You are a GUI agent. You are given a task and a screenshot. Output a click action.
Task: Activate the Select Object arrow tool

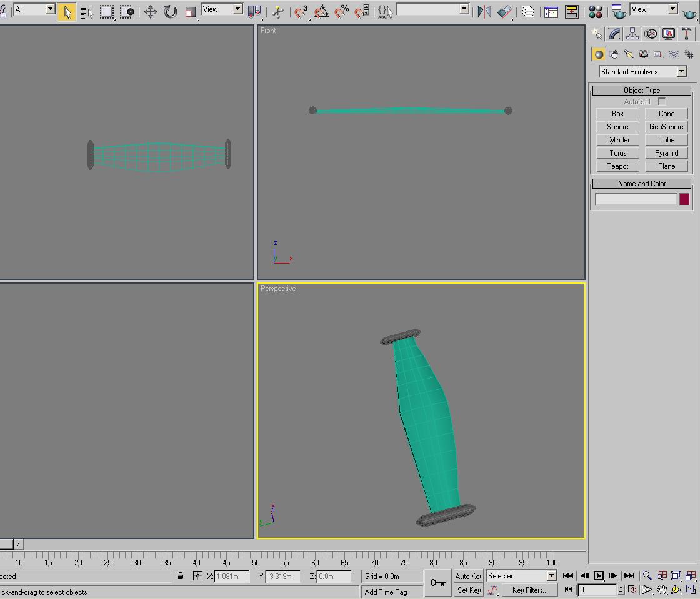click(66, 12)
